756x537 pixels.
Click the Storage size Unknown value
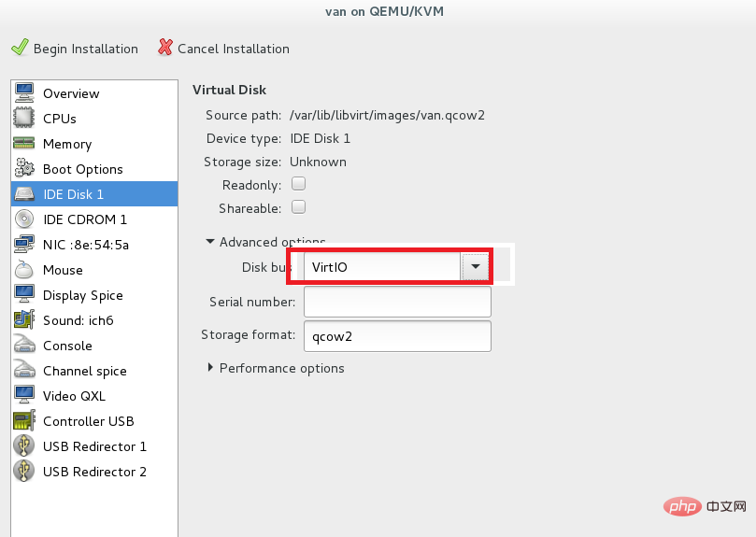coord(318,162)
